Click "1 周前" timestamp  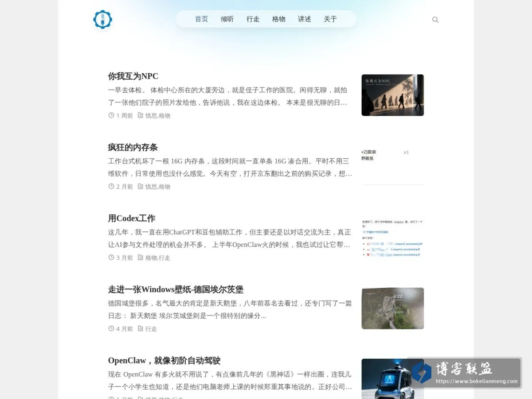click(125, 116)
